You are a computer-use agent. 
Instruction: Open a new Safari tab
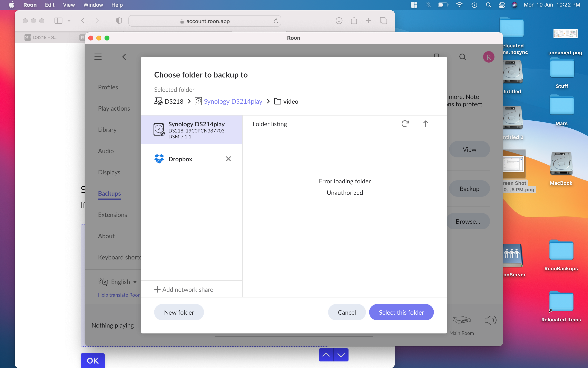(x=368, y=21)
